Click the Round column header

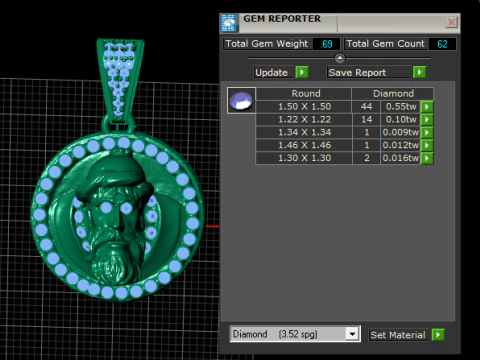pos(304,94)
